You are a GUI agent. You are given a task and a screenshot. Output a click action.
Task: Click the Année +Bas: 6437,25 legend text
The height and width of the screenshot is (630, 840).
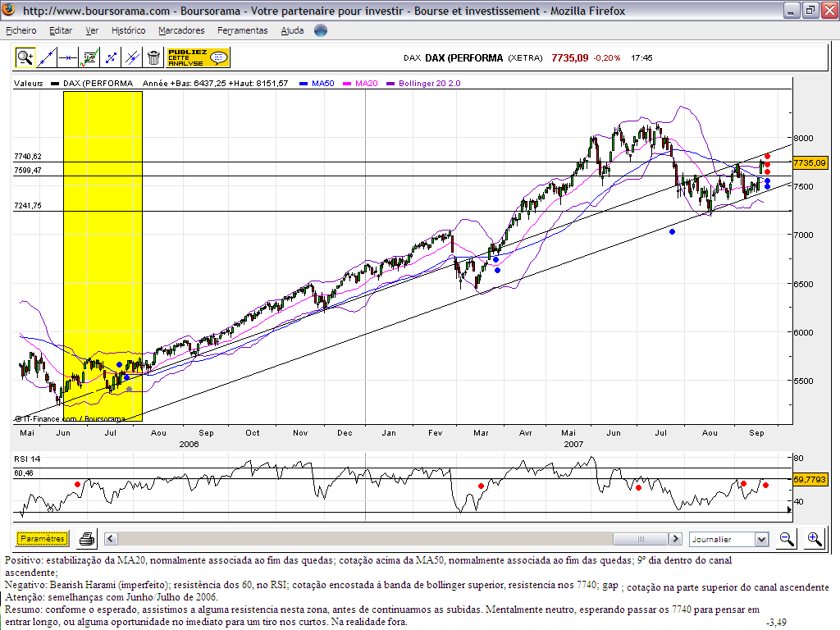point(184,84)
